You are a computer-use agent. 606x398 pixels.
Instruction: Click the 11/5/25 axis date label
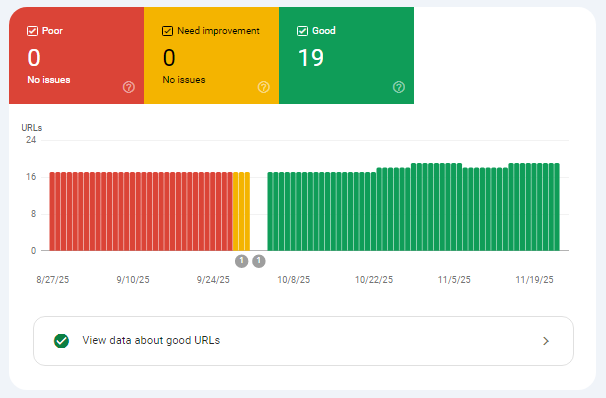point(454,280)
